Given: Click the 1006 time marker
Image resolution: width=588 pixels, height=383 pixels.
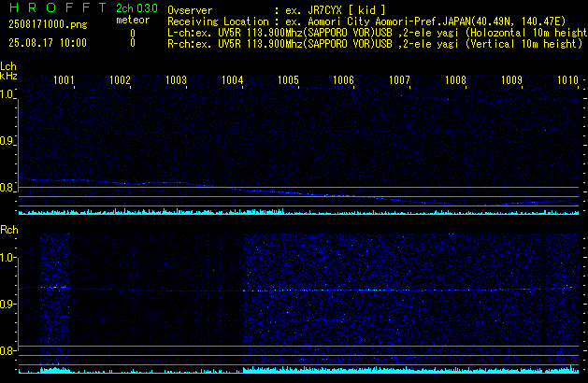Looking at the screenshot, I should pos(343,80).
